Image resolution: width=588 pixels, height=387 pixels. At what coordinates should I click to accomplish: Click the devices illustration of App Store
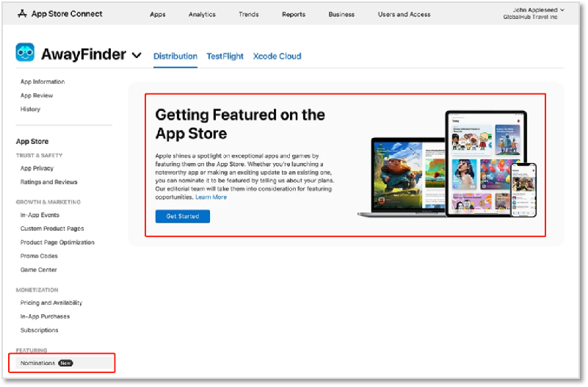(x=447, y=164)
